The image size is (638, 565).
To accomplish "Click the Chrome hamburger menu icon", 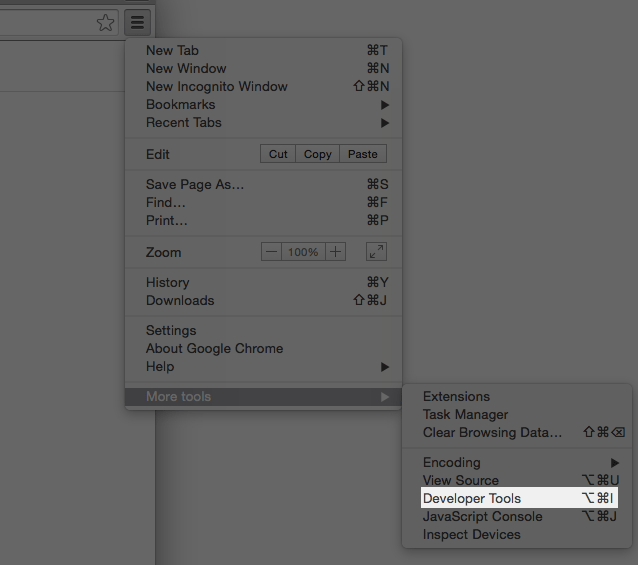I will (138, 22).
